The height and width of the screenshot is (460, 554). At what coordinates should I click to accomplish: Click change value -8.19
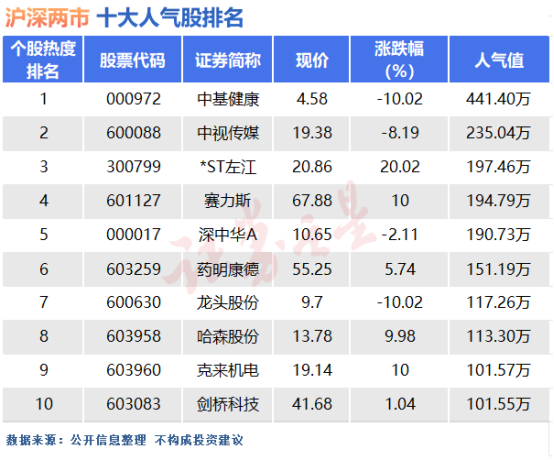[x=400, y=133]
